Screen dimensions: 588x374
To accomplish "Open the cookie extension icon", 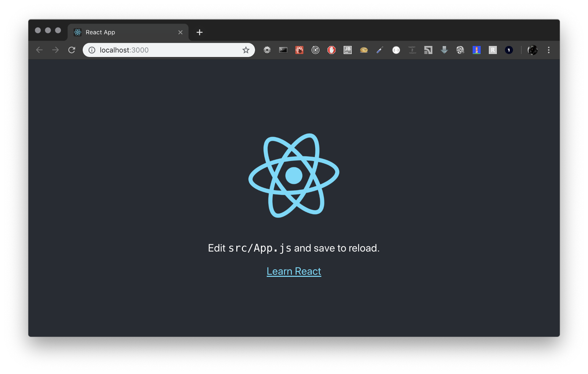I will click(x=364, y=50).
